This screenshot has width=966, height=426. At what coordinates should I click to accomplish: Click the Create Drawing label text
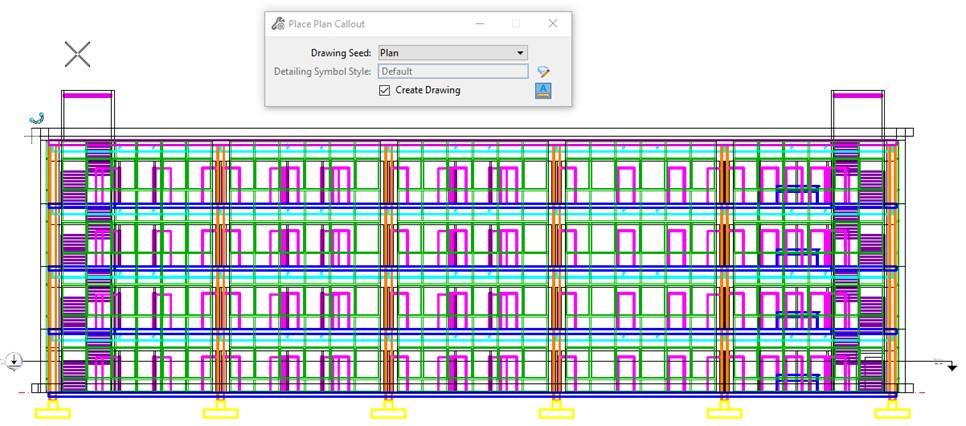click(428, 91)
